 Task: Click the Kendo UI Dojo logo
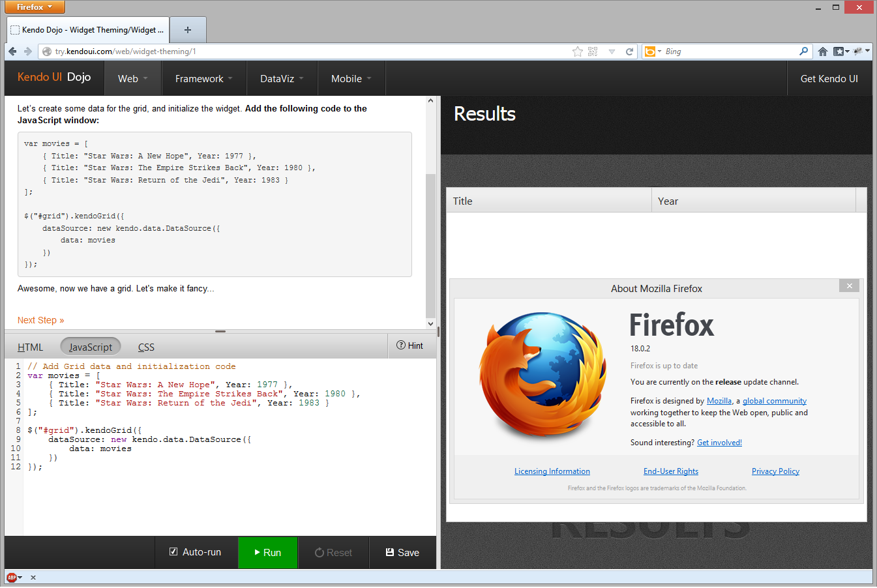(54, 77)
